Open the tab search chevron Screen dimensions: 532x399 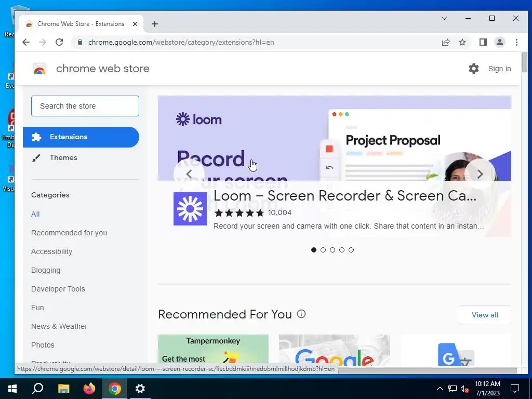(444, 18)
